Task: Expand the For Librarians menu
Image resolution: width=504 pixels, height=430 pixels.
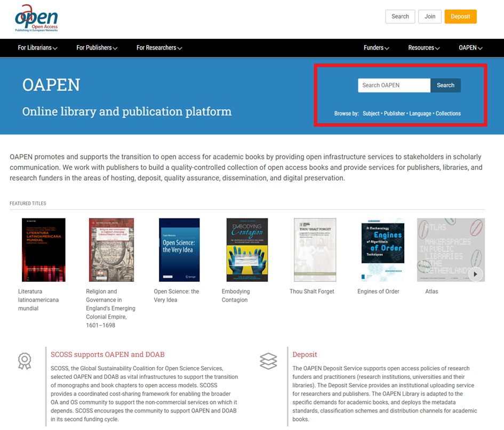Action: point(38,48)
